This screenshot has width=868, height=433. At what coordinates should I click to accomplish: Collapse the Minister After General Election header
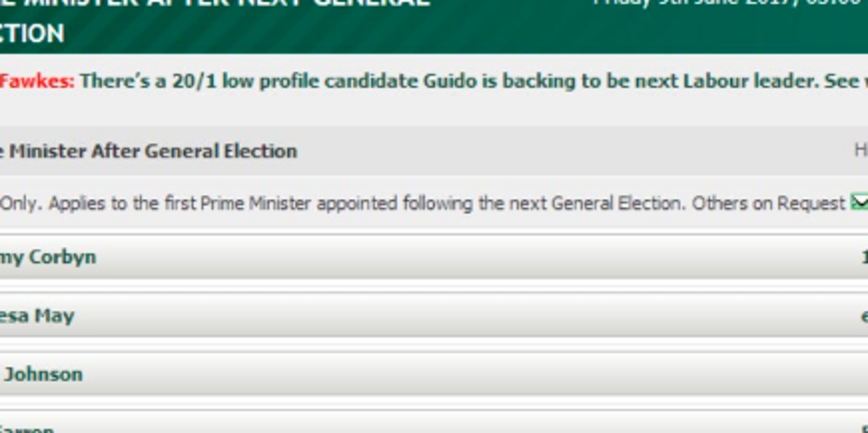434,151
